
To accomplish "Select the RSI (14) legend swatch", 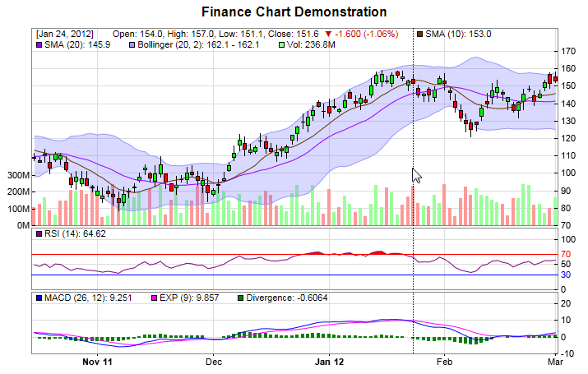I will 38,234.
